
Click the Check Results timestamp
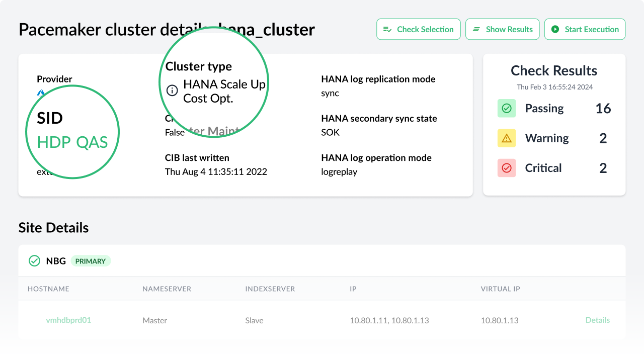pos(554,87)
